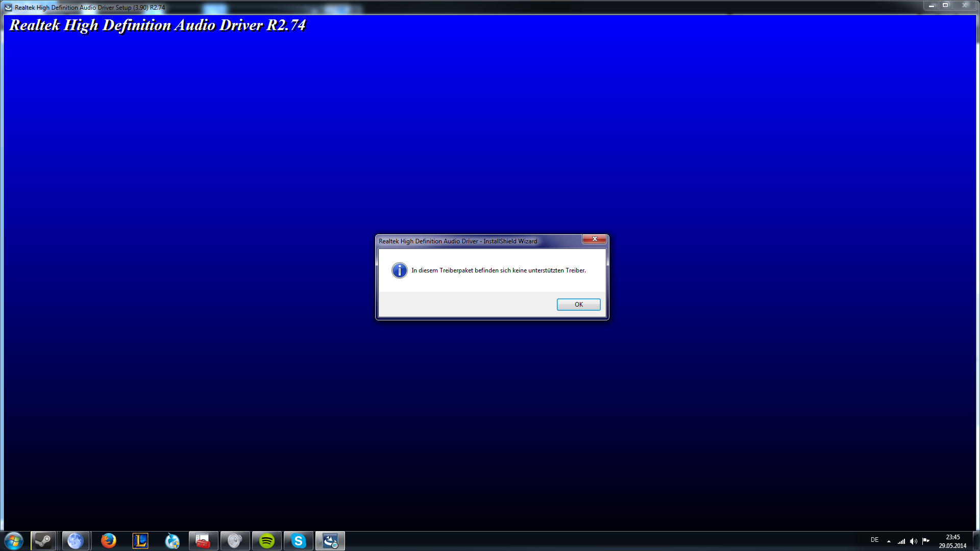This screenshot has width=980, height=551.
Task: Open Steam from the taskbar
Action: pyautogui.click(x=43, y=541)
